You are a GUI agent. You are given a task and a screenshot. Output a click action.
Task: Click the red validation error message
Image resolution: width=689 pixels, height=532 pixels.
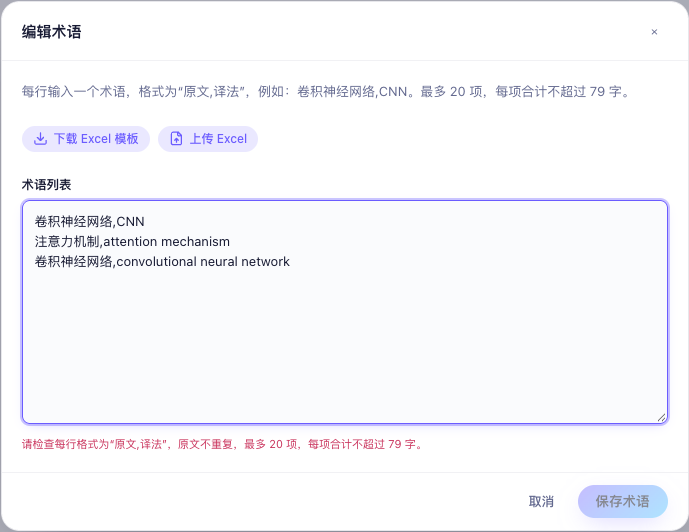point(223,444)
